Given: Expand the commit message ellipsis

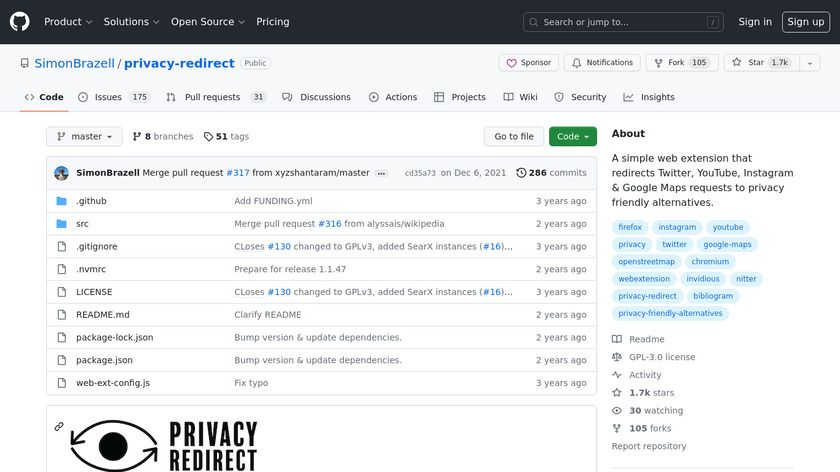Looking at the screenshot, I should [x=381, y=173].
